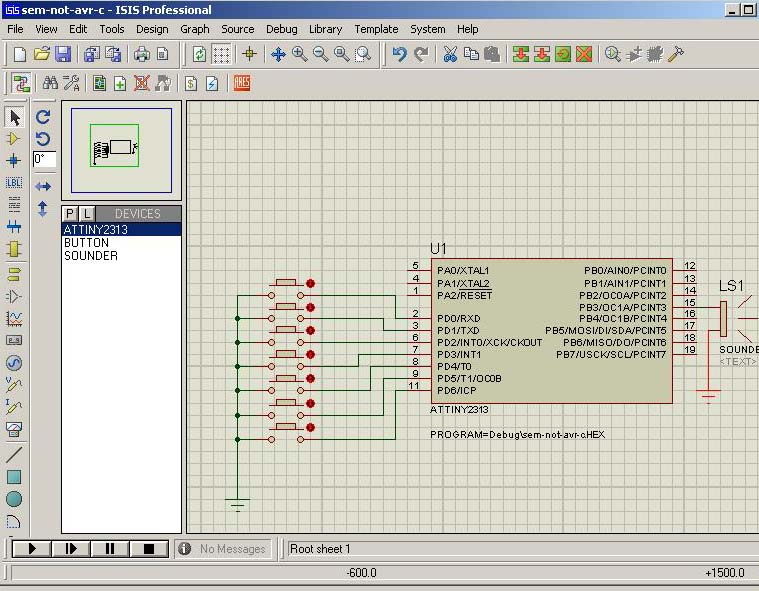Select BUTTON in the devices list
Screen dimensions: 759x591
86,243
